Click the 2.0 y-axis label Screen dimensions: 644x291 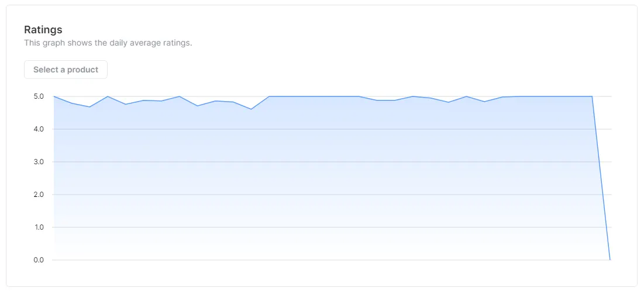pos(39,195)
